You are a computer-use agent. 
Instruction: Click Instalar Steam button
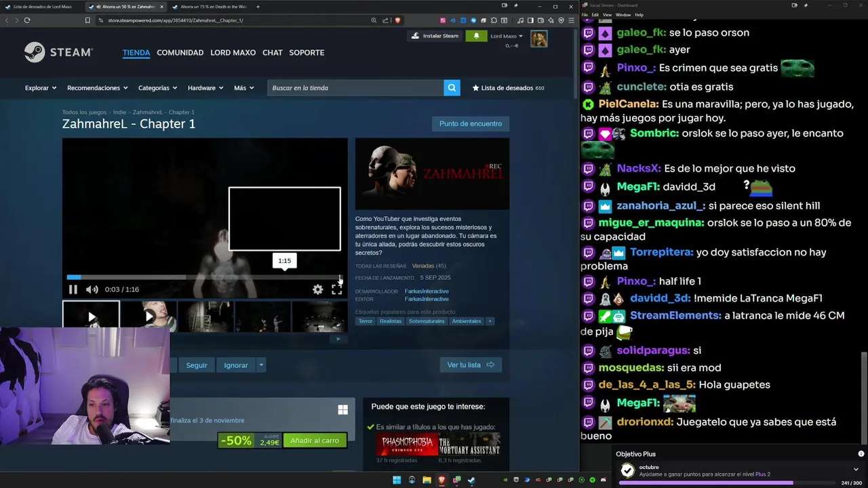tap(435, 36)
